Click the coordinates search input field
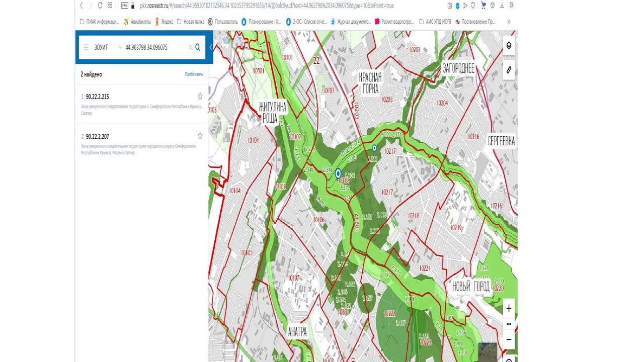Viewport: 644px width, 362px height. click(x=153, y=47)
